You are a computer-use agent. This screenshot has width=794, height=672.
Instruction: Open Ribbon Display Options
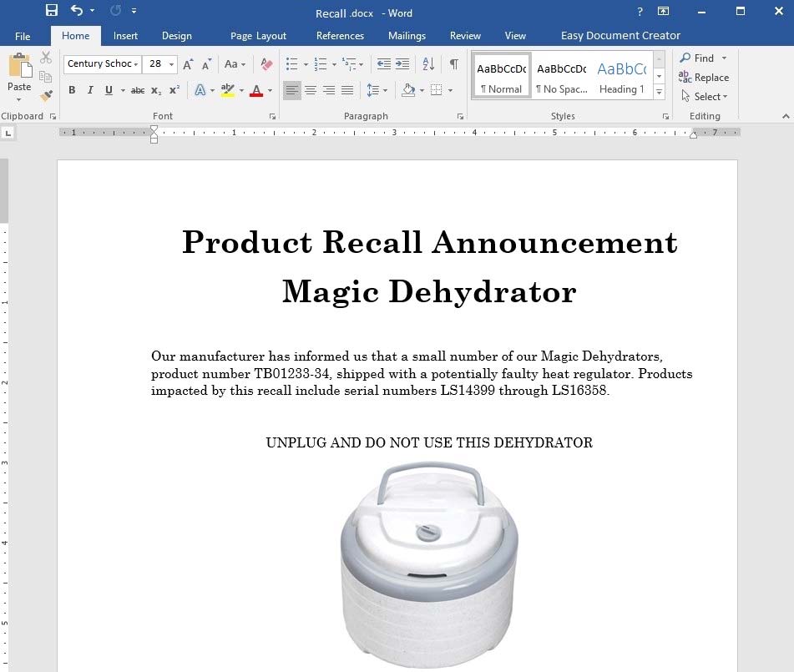pos(663,11)
